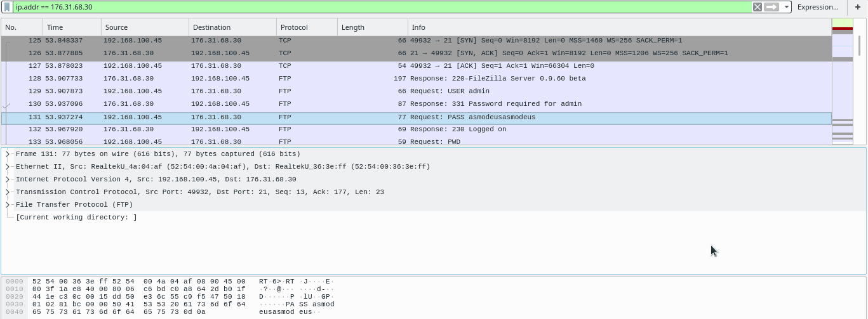Clear the display filter with X icon

coord(757,7)
